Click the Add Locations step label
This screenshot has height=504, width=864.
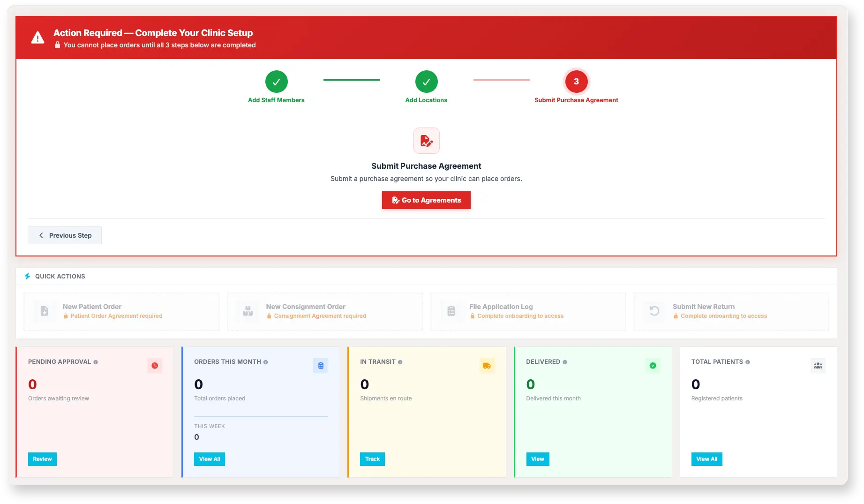pyautogui.click(x=426, y=100)
